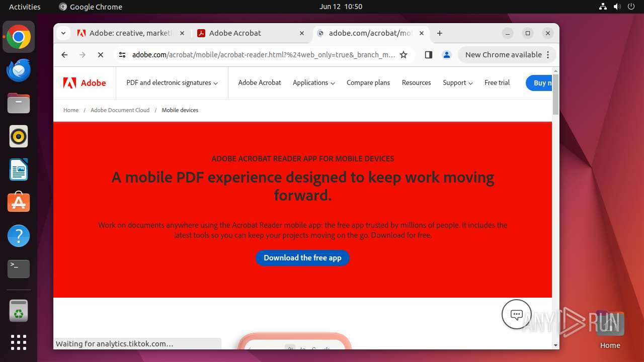This screenshot has height=362, width=644.
Task: Open the volume tray icon
Action: [617, 7]
